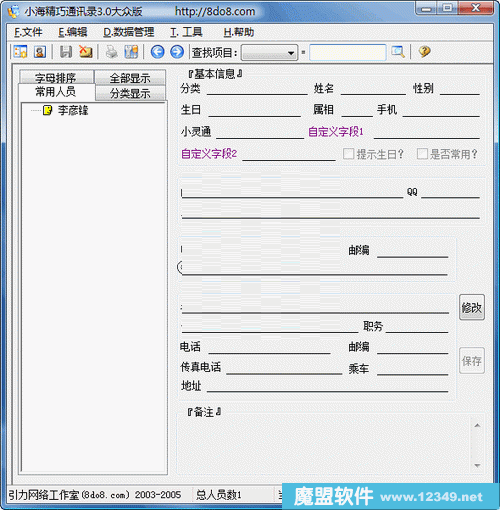Screen dimensions: 500x510
Task: Toggle the 提示生日? checkbox
Action: pos(348,154)
